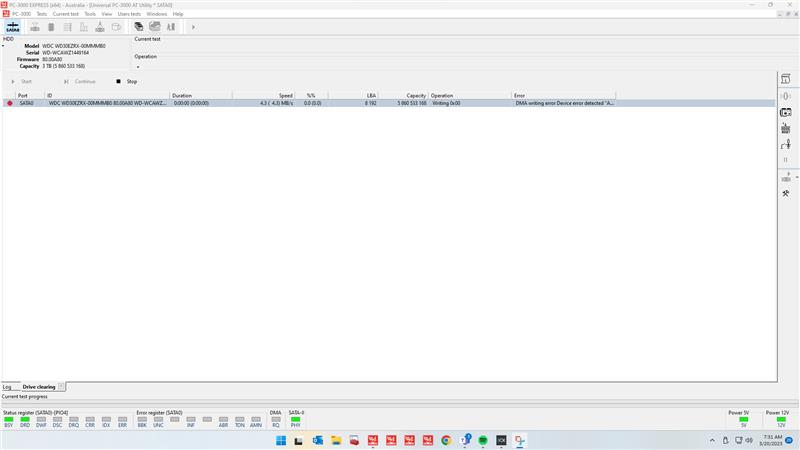
Task: Open the Windows Start menu
Action: click(281, 440)
